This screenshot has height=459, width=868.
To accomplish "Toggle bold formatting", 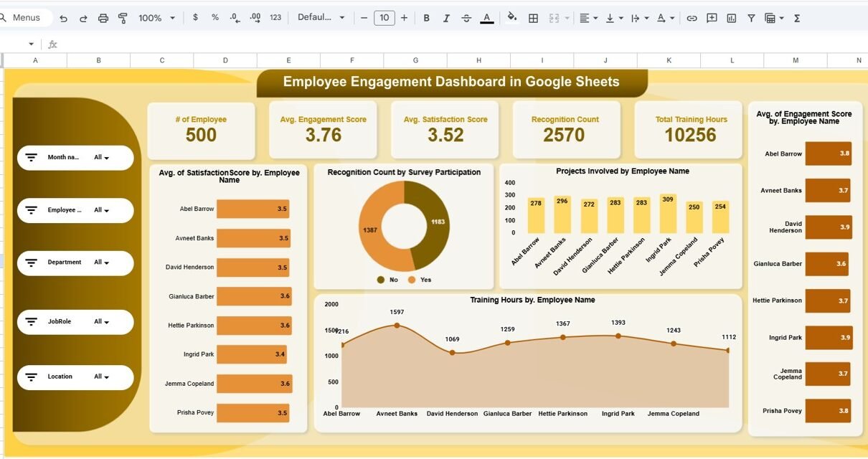I will click(427, 18).
